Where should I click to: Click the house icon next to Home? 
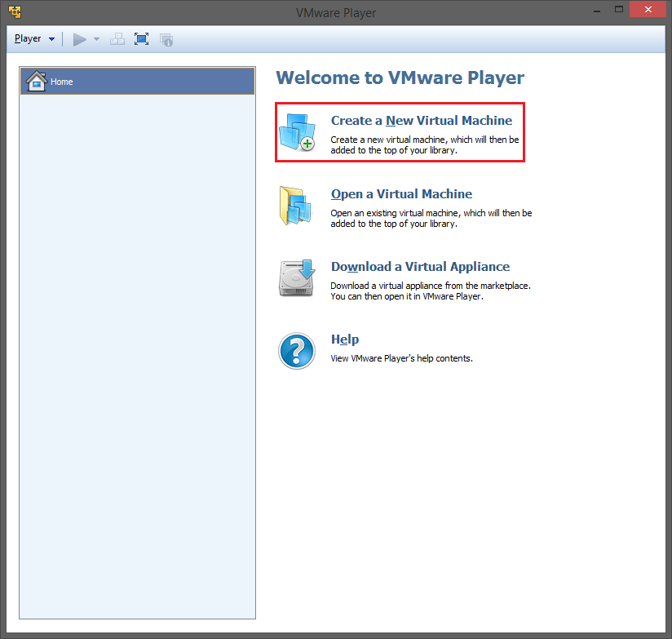pyautogui.click(x=36, y=82)
